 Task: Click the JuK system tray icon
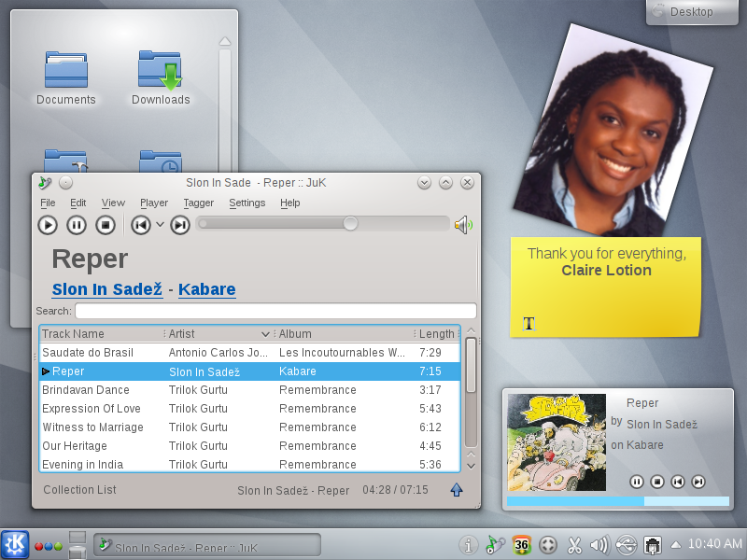click(495, 545)
